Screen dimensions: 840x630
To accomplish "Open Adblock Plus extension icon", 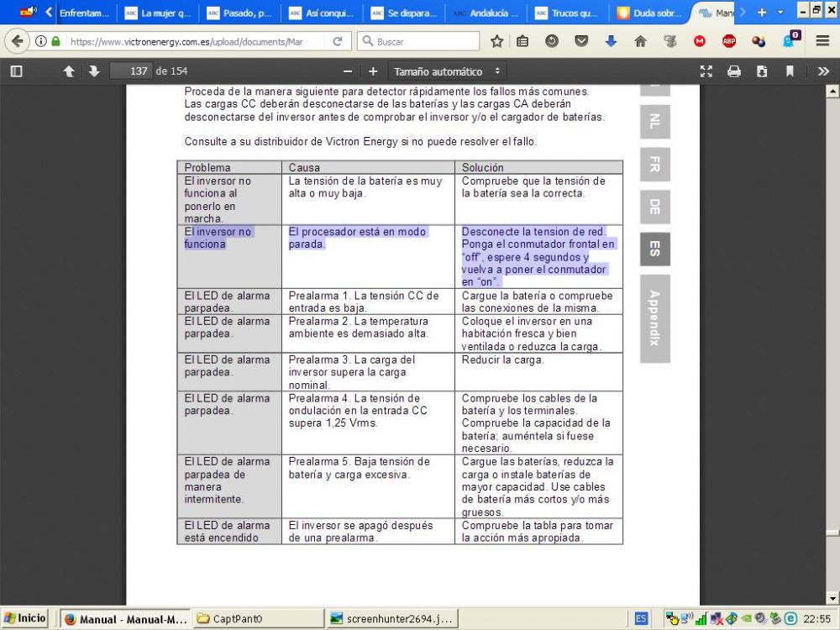I will pos(729,41).
